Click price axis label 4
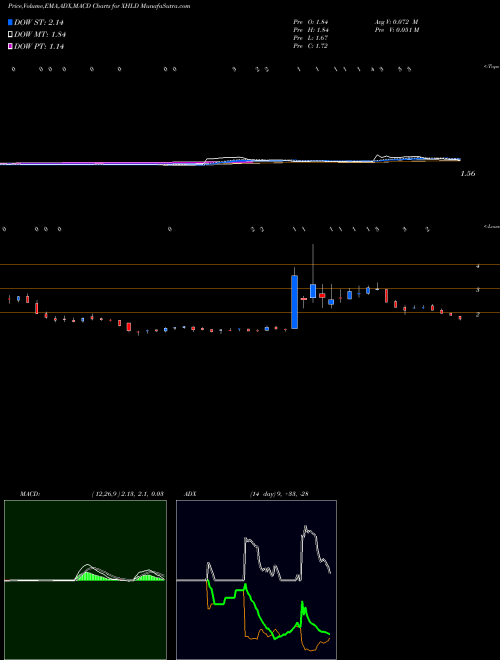Image resolution: width=500 pixels, height=660 pixels. click(x=478, y=266)
